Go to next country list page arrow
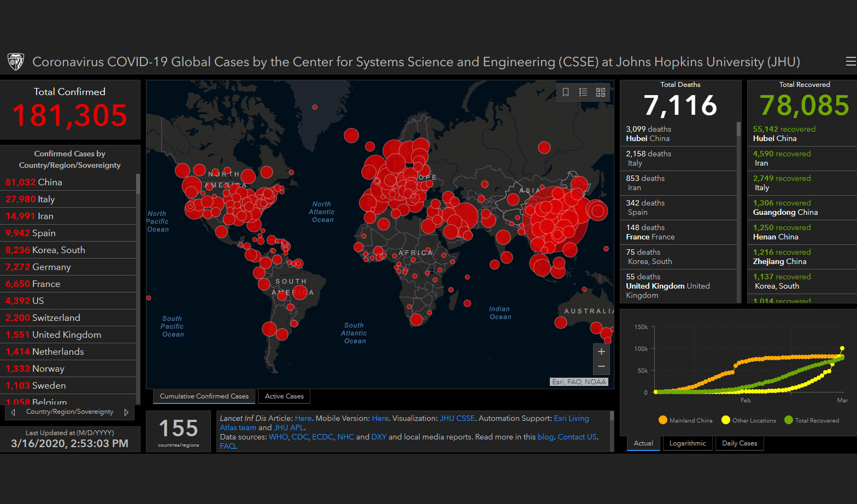The width and height of the screenshot is (857, 504). point(126,412)
